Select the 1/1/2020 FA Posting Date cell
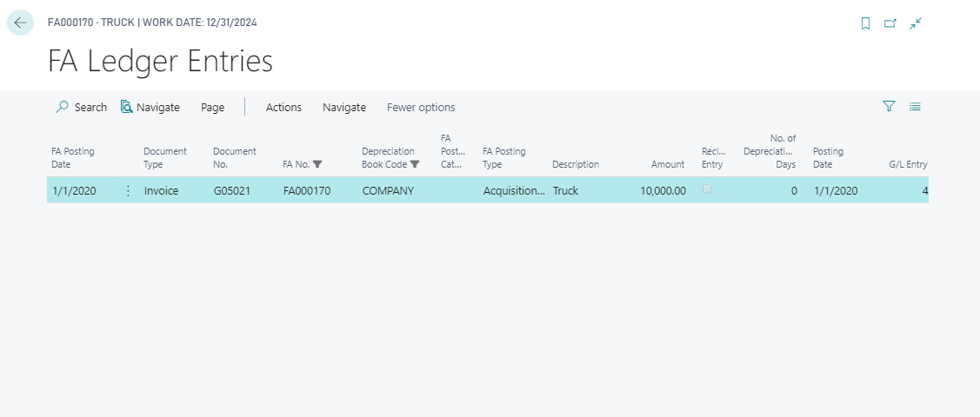 (75, 191)
